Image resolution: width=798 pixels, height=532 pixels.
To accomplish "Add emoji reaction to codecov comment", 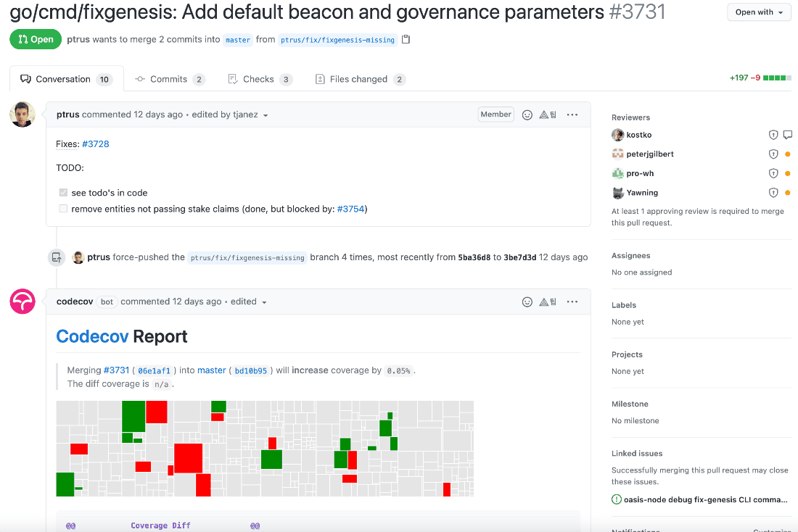I will click(x=527, y=302).
